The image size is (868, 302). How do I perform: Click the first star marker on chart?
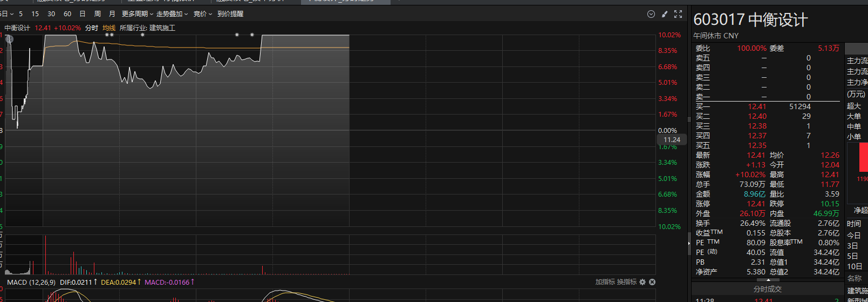(107, 35)
